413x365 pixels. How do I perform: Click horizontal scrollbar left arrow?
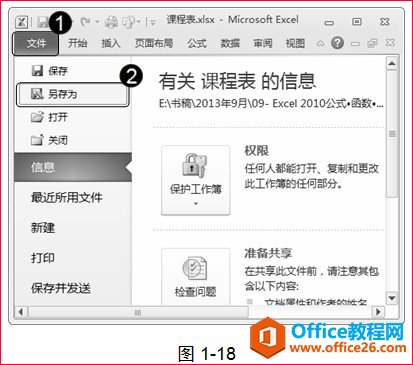(21, 312)
